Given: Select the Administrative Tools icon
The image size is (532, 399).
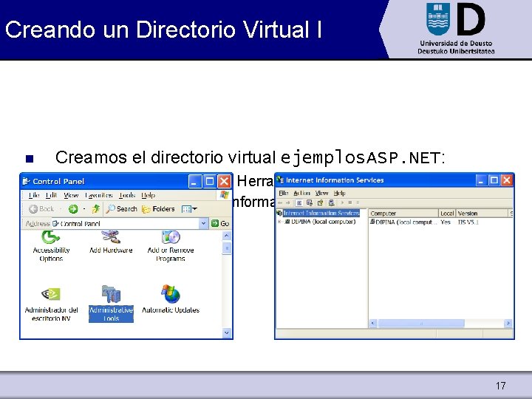Looking at the screenshot, I should tap(111, 304).
